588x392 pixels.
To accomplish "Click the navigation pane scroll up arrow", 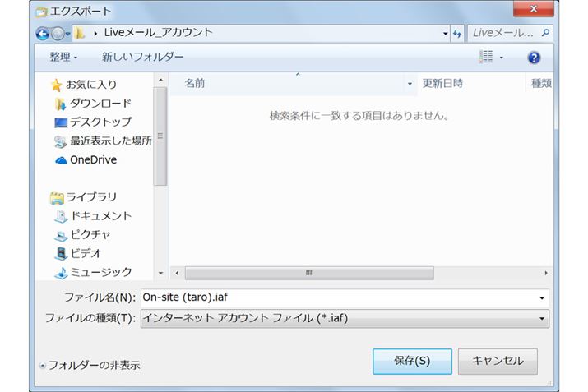I will [x=160, y=81].
